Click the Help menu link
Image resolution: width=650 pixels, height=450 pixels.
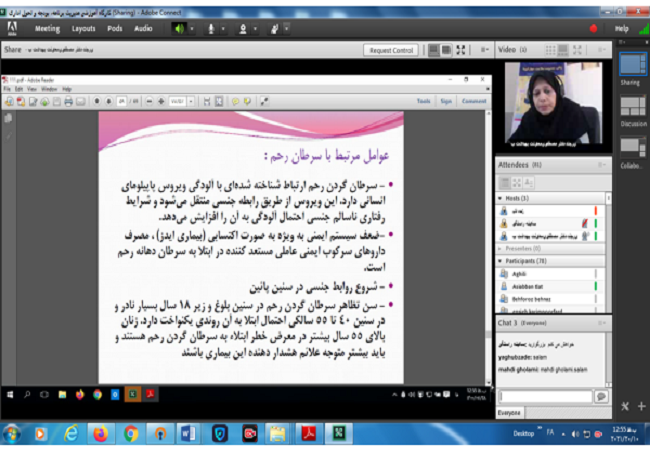click(x=622, y=29)
